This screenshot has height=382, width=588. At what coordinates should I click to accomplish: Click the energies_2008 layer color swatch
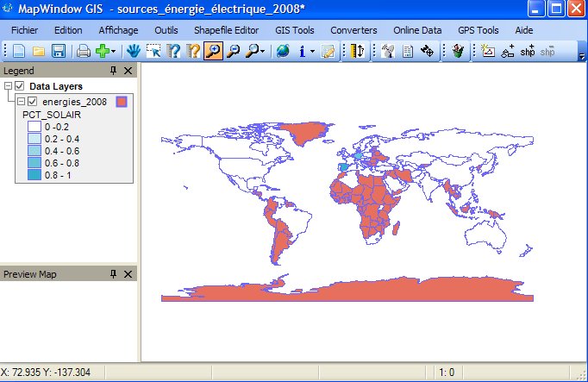pyautogui.click(x=122, y=102)
